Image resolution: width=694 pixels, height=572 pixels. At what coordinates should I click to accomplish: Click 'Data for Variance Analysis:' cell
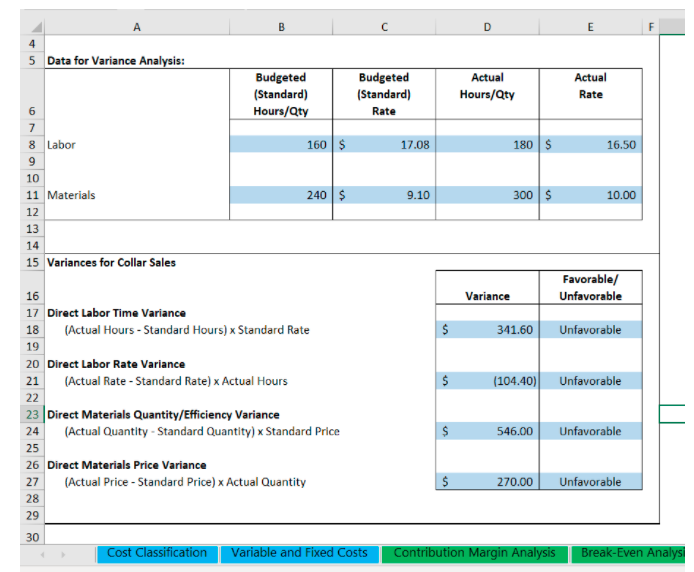click(x=116, y=61)
